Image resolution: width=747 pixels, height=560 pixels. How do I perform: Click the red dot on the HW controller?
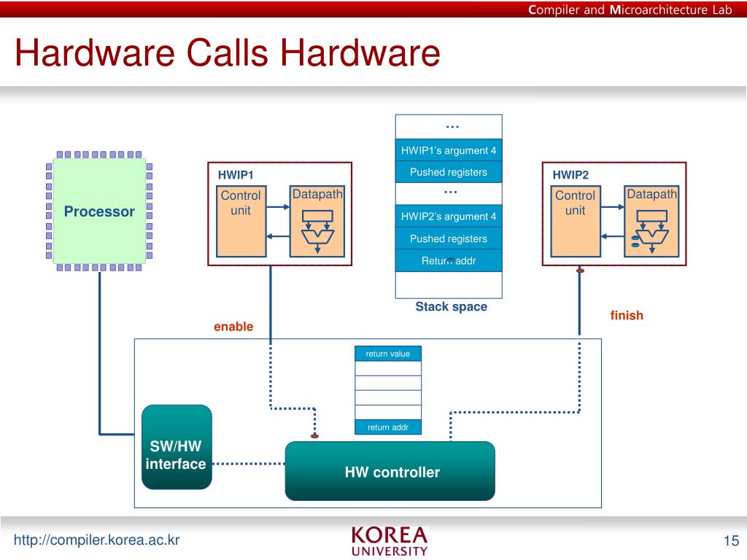tap(314, 436)
